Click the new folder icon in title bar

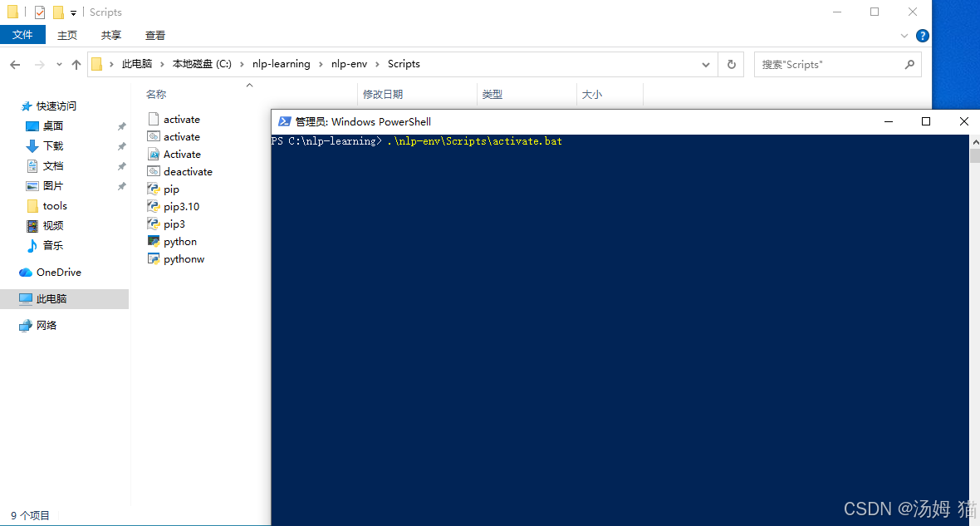pos(58,12)
